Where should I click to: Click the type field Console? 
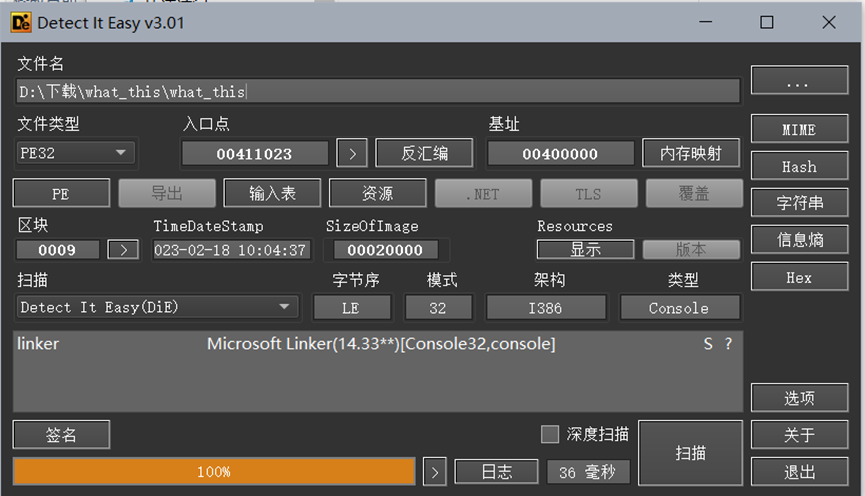[679, 307]
